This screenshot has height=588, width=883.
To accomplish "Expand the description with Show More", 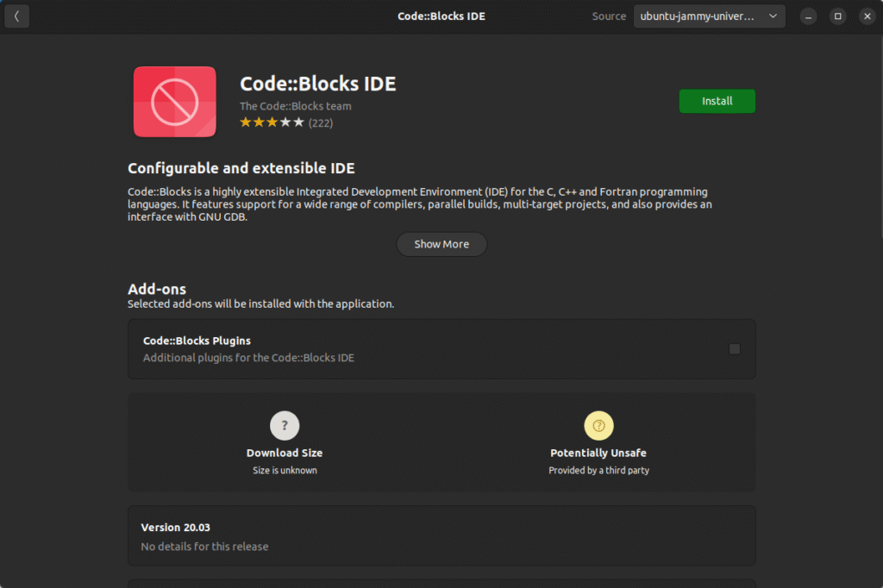I will 441,244.
